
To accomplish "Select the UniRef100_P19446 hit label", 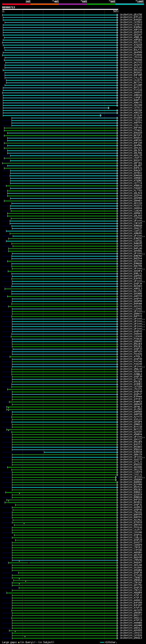I will (x=131, y=55).
